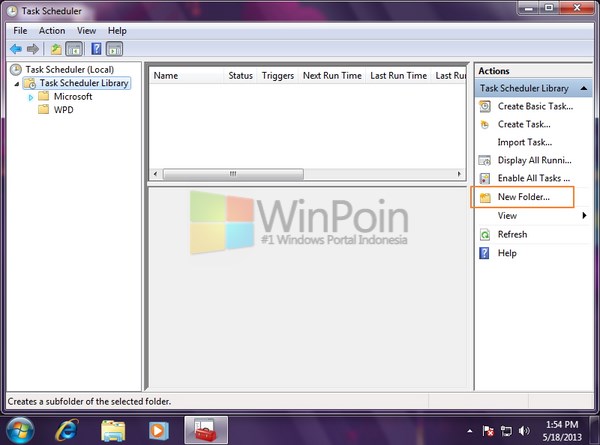The width and height of the screenshot is (600, 445).
Task: Open the View submenu arrow in Actions
Action: click(x=584, y=215)
